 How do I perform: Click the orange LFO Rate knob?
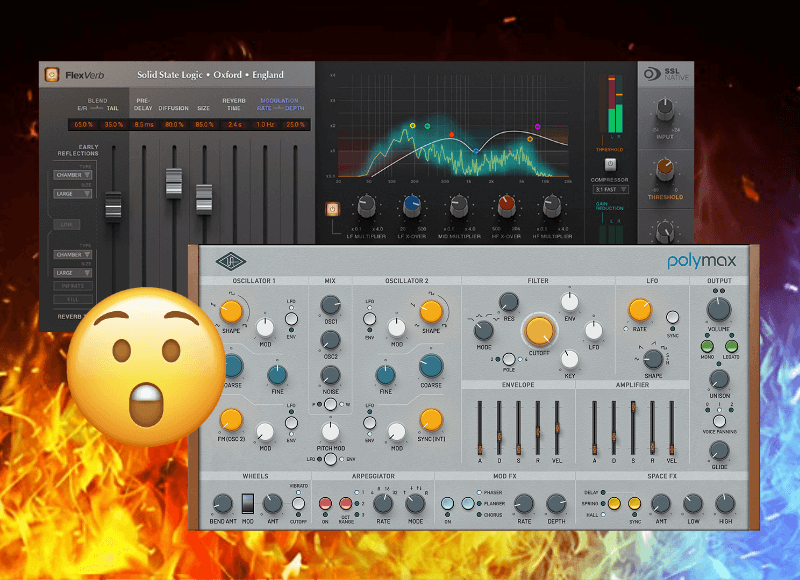639,310
